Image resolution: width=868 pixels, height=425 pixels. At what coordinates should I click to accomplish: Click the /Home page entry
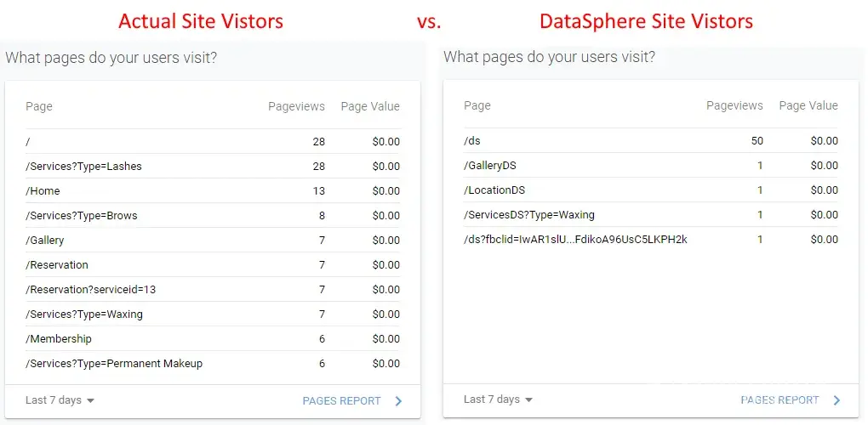(43, 190)
